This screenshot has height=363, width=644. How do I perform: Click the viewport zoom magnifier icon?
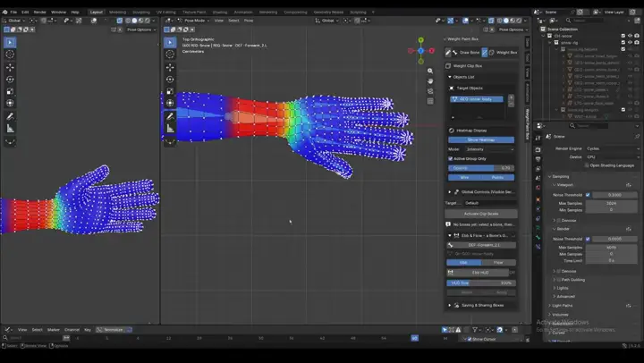click(430, 71)
